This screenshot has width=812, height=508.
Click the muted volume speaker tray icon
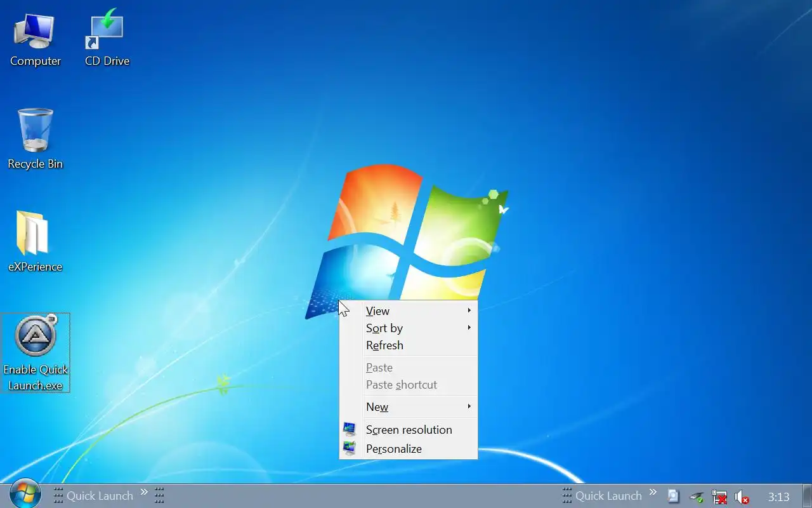pyautogui.click(x=741, y=497)
